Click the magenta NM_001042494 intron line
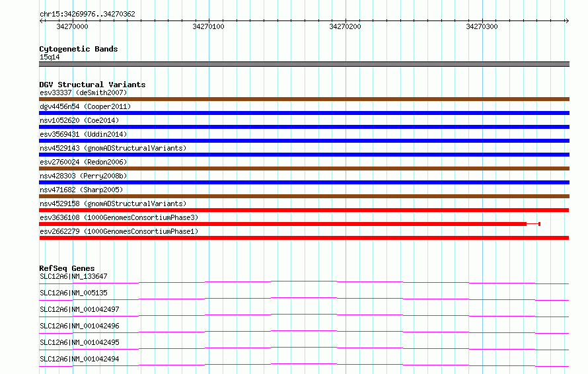 tap(304, 364)
